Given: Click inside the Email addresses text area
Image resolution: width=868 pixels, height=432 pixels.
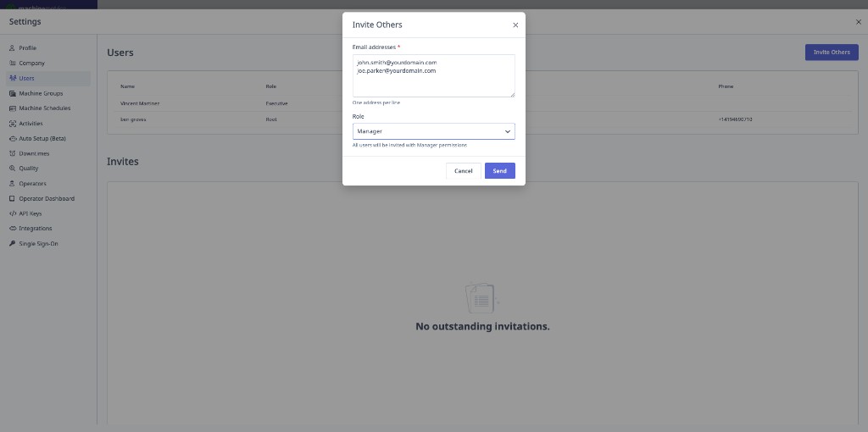Looking at the screenshot, I should click(x=433, y=75).
